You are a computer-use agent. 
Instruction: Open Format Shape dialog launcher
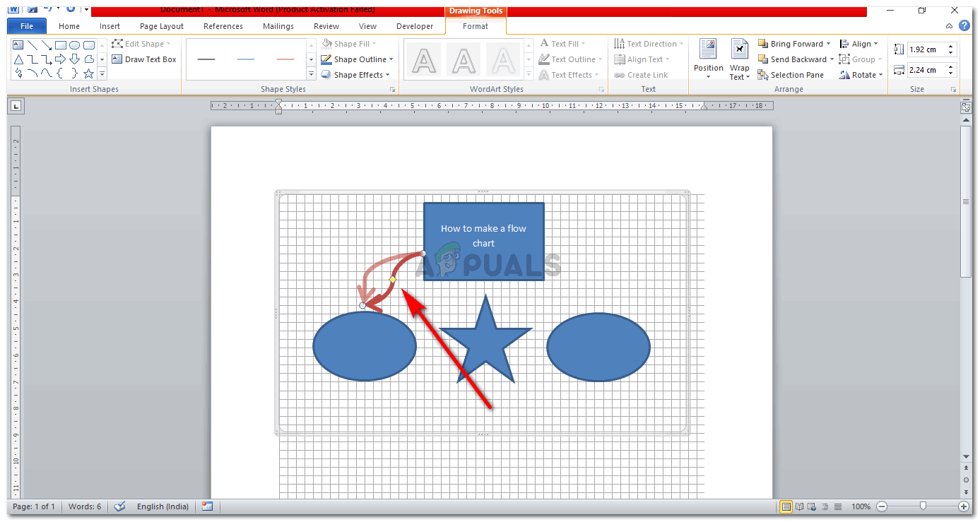(x=392, y=90)
